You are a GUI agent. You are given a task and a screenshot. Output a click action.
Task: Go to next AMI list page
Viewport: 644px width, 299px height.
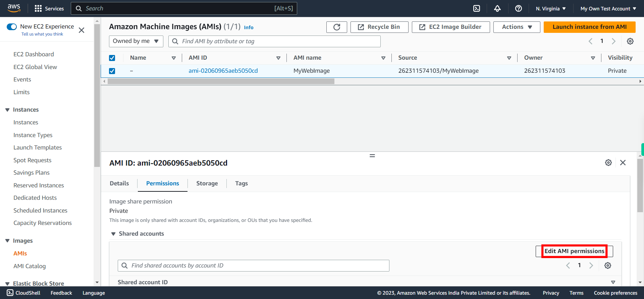(613, 41)
